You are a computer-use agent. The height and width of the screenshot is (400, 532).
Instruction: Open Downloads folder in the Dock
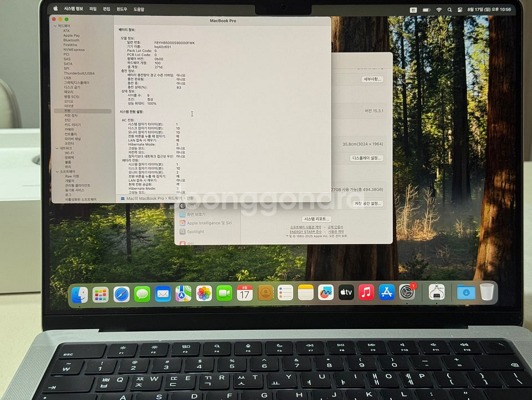(466, 292)
